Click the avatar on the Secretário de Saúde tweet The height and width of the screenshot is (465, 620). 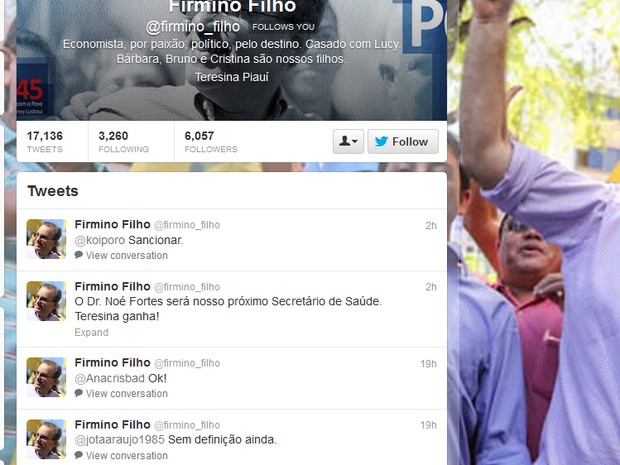[46, 301]
